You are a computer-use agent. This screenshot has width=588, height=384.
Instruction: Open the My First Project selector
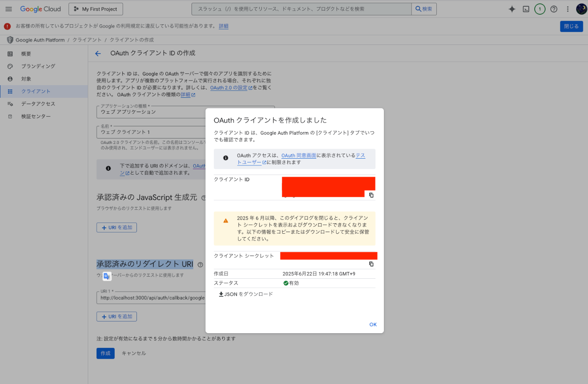(96, 9)
